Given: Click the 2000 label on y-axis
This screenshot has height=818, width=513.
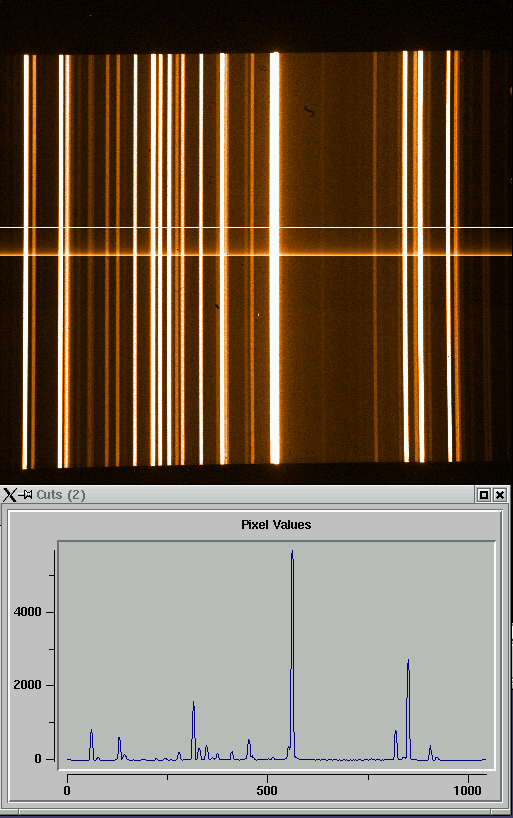Looking at the screenshot, I should (28, 685).
